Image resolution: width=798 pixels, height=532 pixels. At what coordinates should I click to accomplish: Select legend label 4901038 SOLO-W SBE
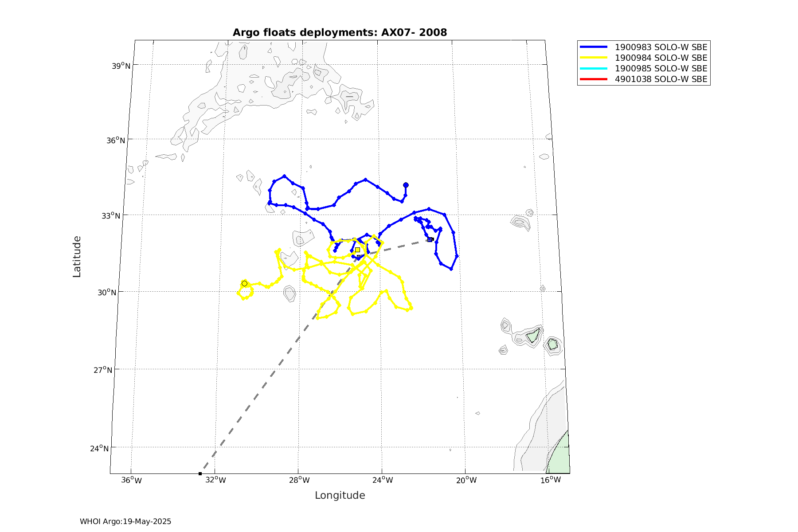pyautogui.click(x=661, y=79)
